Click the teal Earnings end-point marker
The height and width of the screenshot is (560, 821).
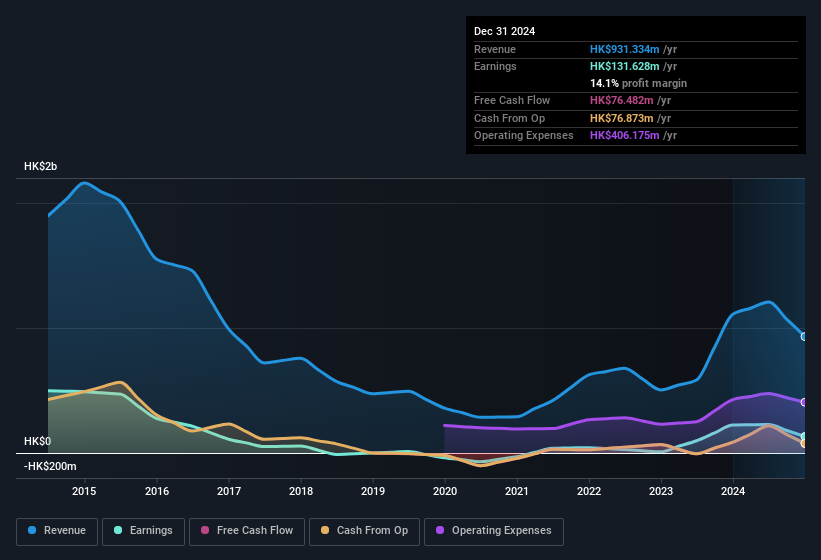tap(804, 436)
